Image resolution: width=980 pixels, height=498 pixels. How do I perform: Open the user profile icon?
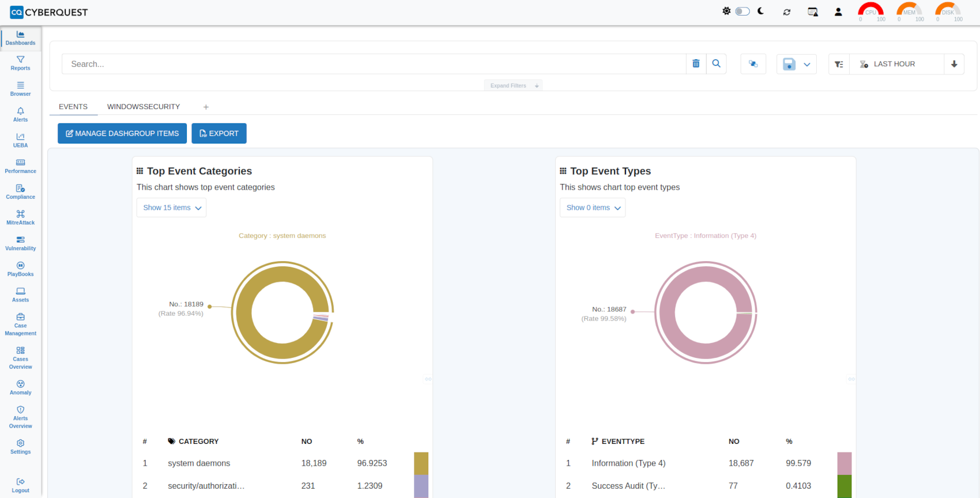point(838,12)
